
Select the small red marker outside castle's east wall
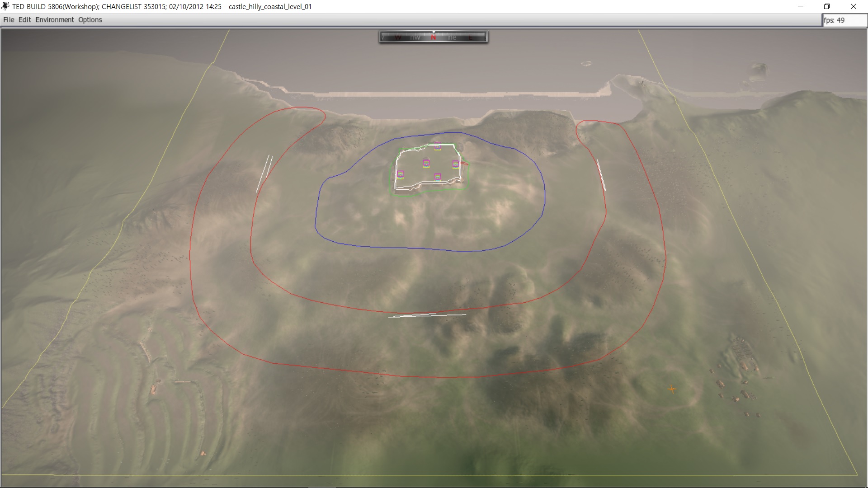tap(465, 162)
